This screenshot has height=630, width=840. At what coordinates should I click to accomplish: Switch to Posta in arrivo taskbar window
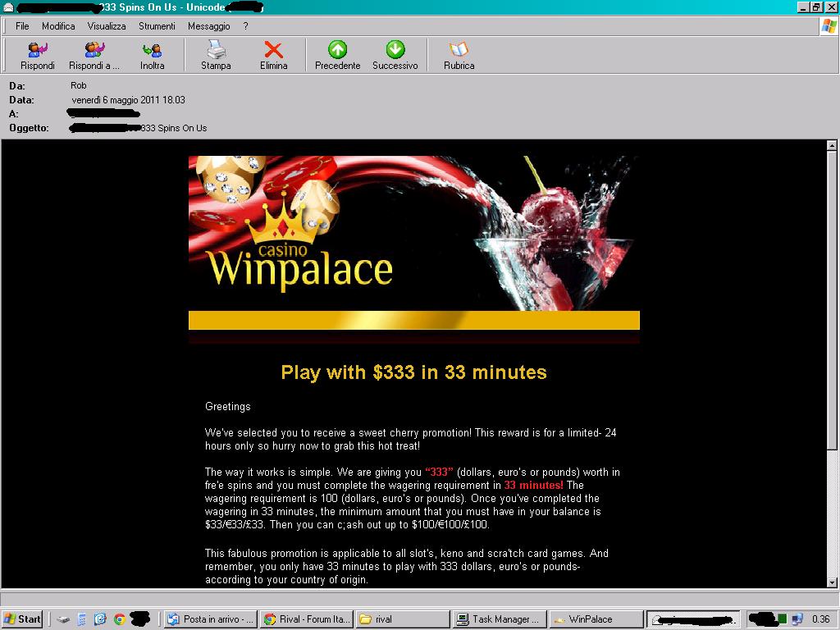(x=211, y=619)
